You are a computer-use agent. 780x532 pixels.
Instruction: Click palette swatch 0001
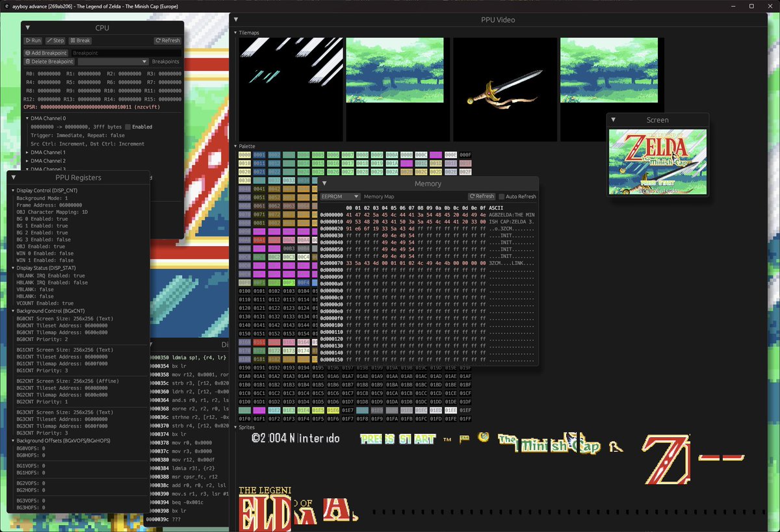[x=259, y=155]
